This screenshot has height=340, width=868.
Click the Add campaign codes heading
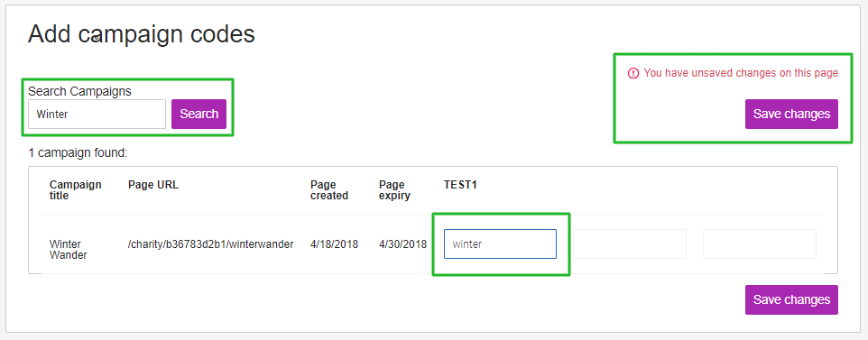(142, 34)
